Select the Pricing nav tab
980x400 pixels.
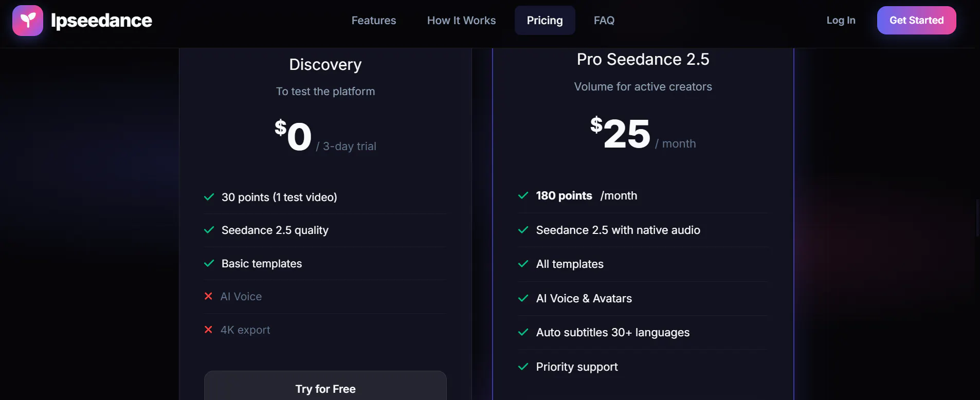pyautogui.click(x=545, y=21)
